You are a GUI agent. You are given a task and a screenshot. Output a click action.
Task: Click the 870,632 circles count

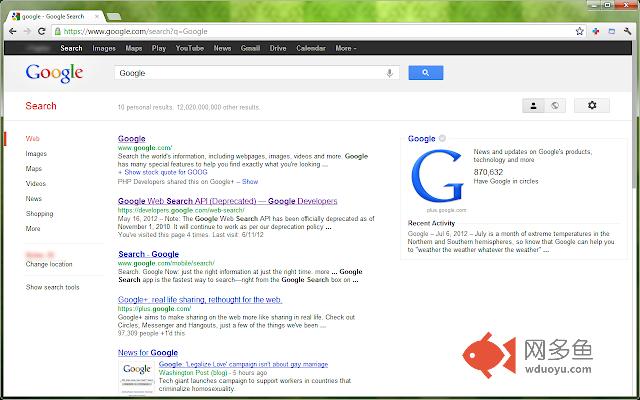tap(488, 172)
